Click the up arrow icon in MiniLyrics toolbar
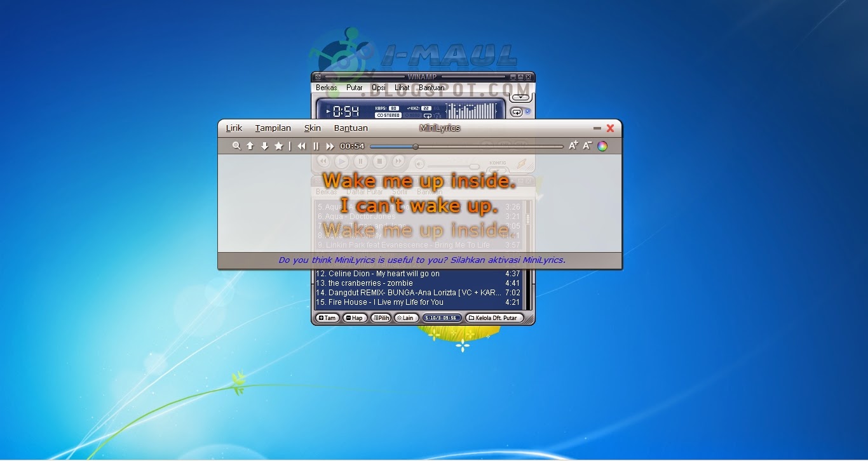The width and height of the screenshot is (868, 461). pos(250,146)
